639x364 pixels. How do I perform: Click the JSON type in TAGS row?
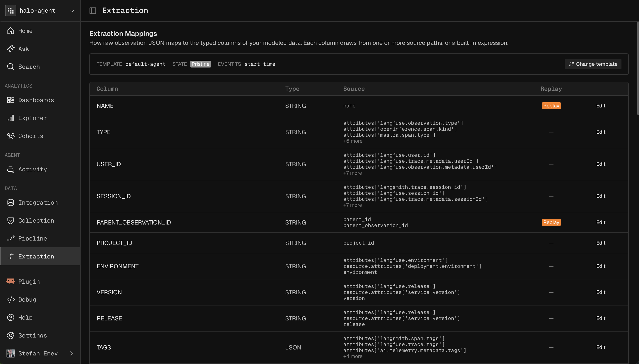coord(293,347)
